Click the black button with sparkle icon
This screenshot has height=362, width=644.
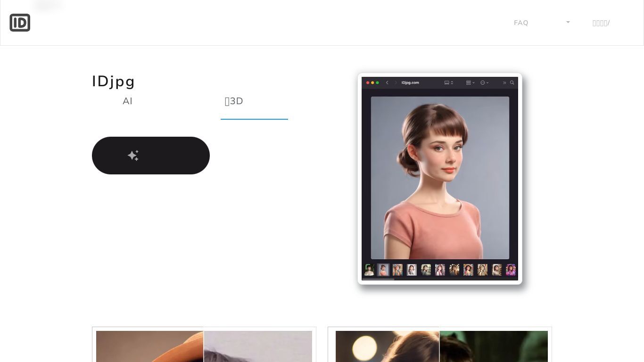pos(151,156)
